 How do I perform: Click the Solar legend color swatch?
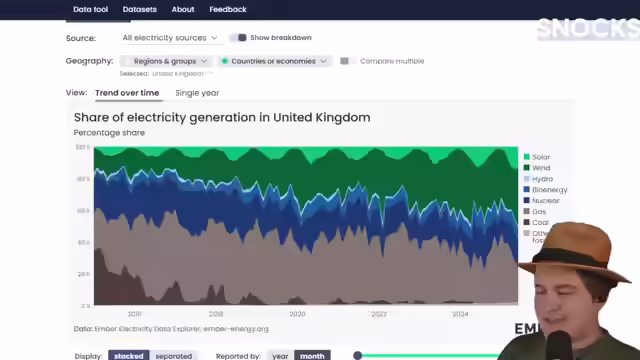click(527, 157)
